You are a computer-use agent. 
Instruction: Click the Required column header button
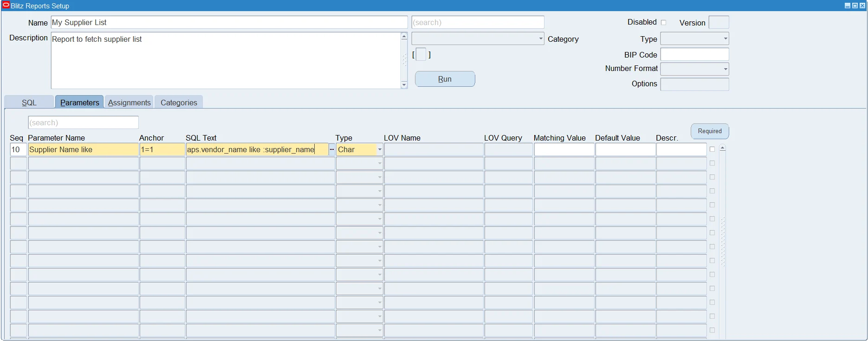pos(710,131)
